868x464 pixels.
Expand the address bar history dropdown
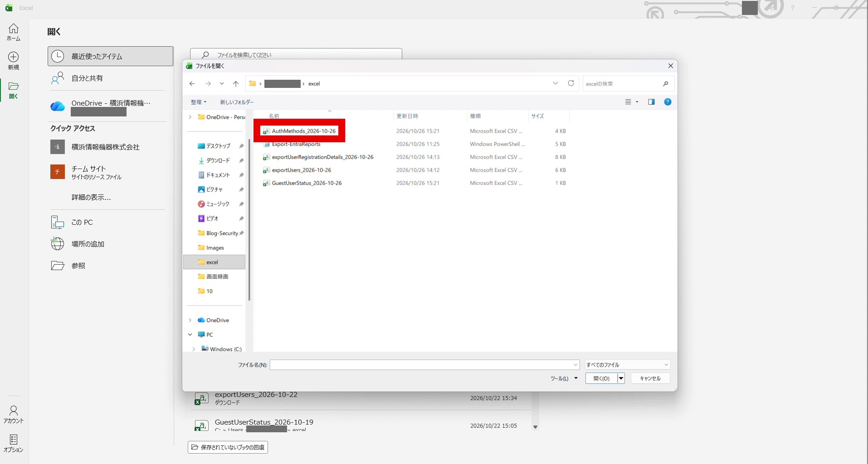point(556,83)
